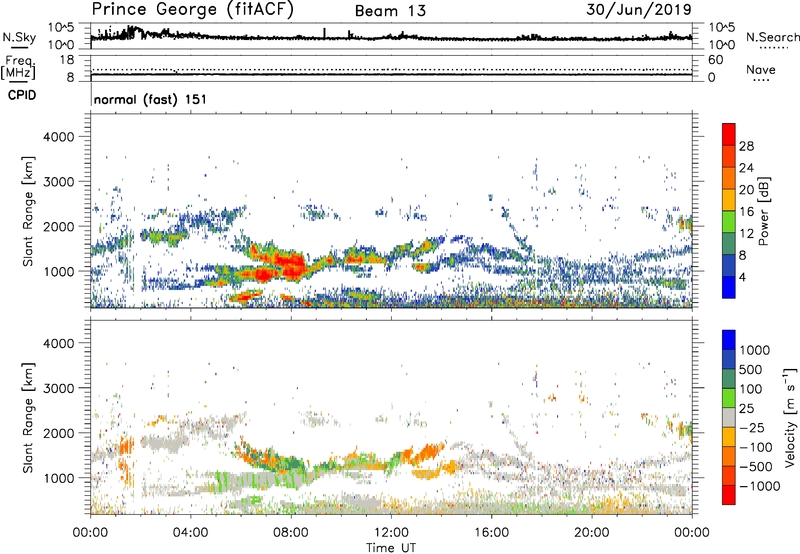Click the red top segment of power colorbar
The width and height of the screenshot is (800, 554).
729,134
